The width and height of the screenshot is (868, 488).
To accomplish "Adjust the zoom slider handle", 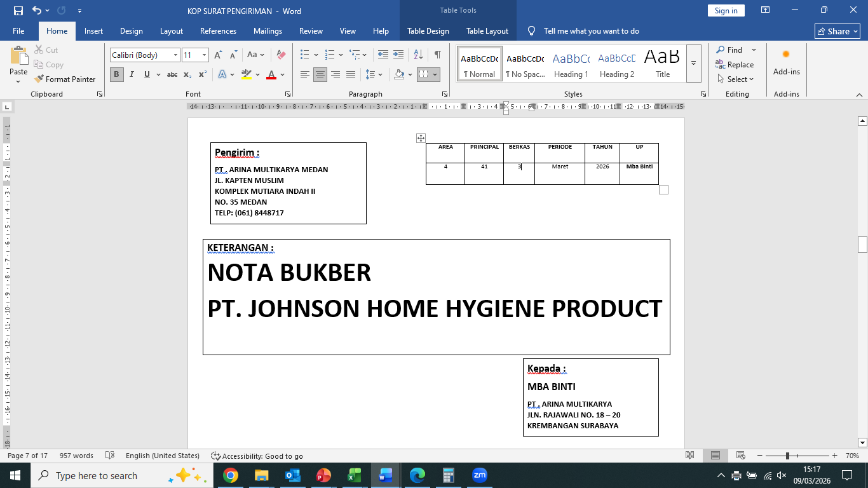I will click(787, 456).
